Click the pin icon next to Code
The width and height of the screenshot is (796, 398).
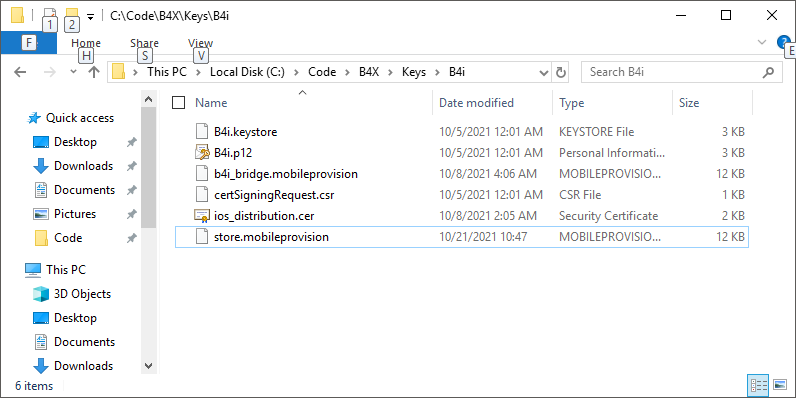(131, 238)
